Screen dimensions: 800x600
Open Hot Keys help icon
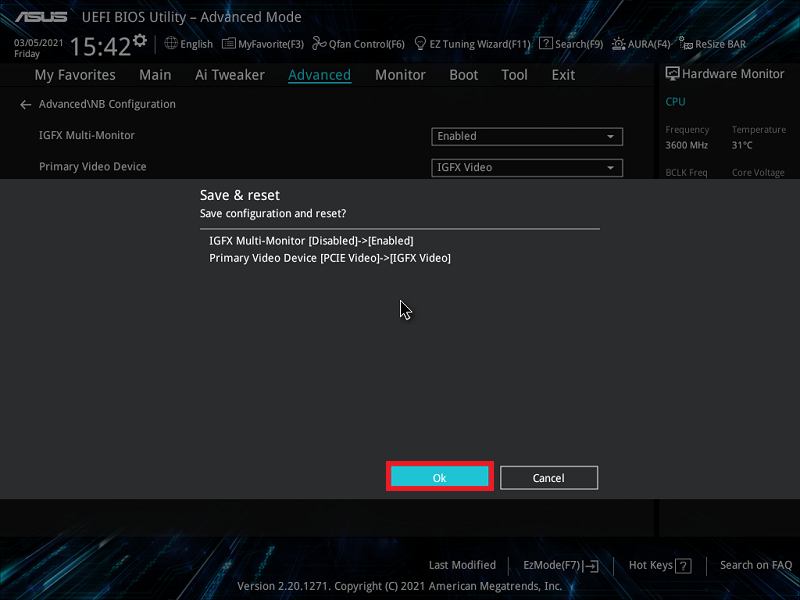click(x=683, y=566)
